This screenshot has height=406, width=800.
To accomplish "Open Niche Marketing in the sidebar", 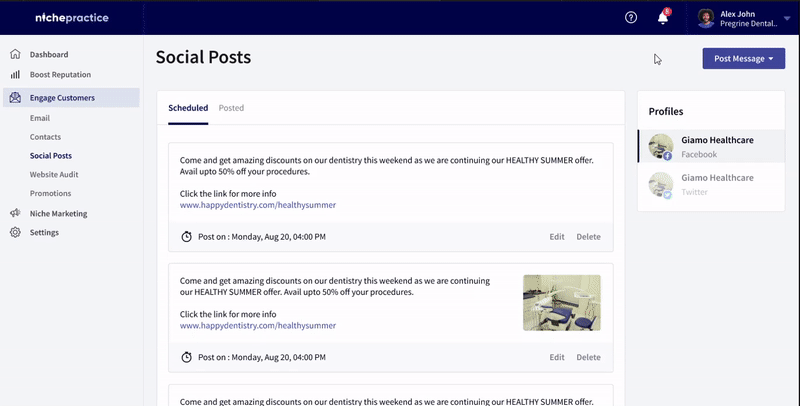I will (59, 214).
